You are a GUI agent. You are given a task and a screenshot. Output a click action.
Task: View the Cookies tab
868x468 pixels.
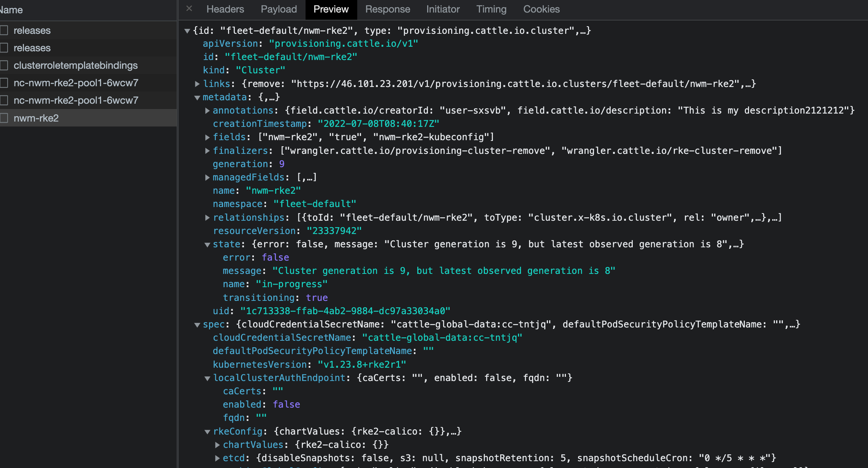click(542, 9)
